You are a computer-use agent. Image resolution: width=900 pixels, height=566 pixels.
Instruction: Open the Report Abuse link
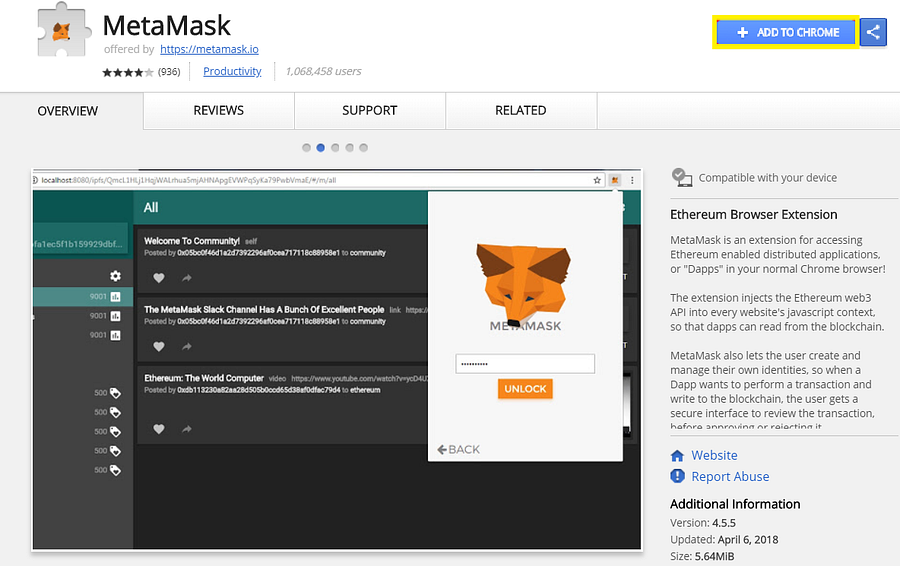[730, 476]
